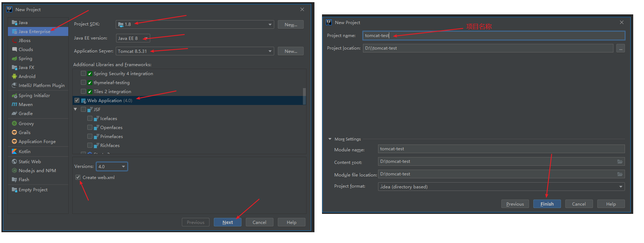Check the thymeleaf-testing framework box
This screenshot has width=644, height=243.
pyautogui.click(x=83, y=82)
